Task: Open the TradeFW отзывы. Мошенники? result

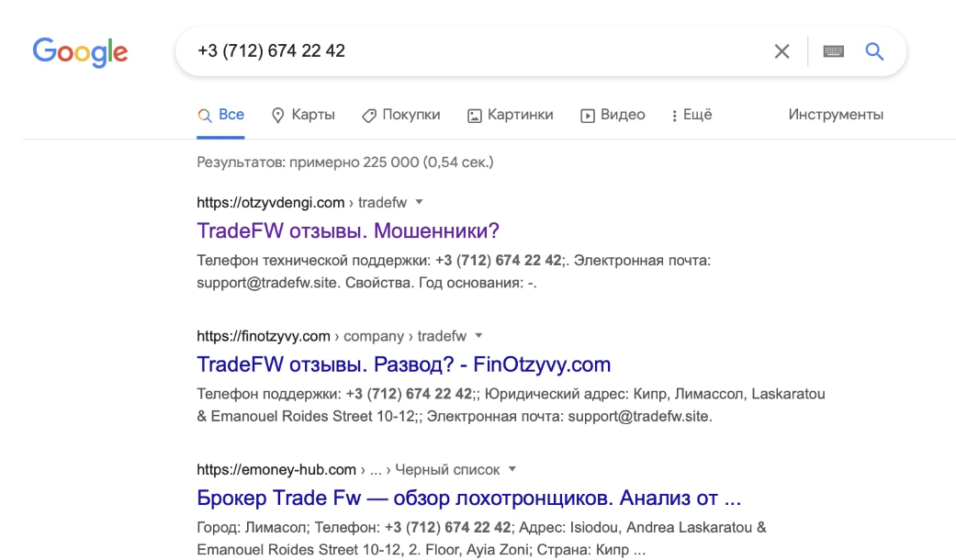Action: click(347, 230)
